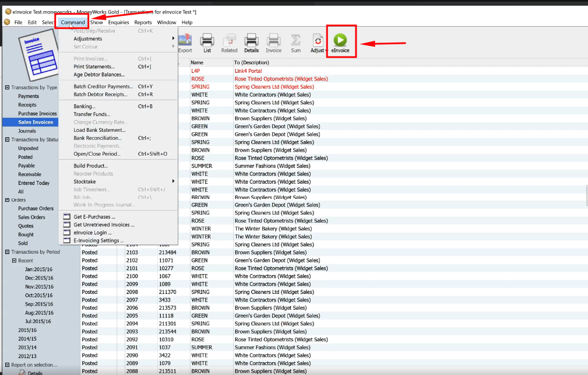Click the eInvoice Login menu icon
Viewport: 588px width, 375px height.
(67, 232)
